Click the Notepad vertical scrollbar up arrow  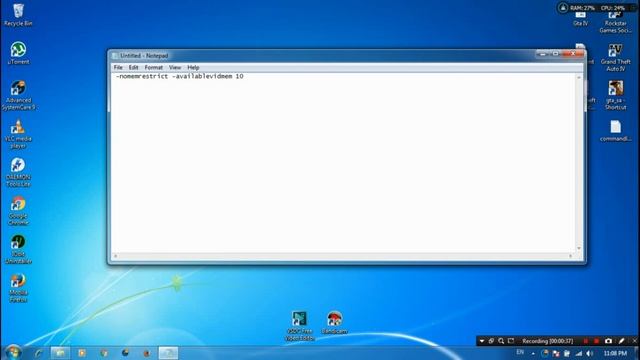579,77
